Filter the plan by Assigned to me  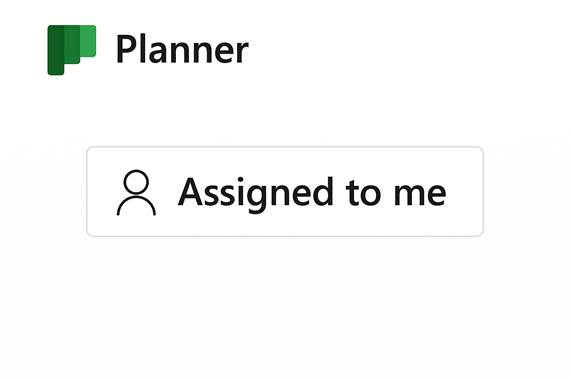(x=285, y=191)
